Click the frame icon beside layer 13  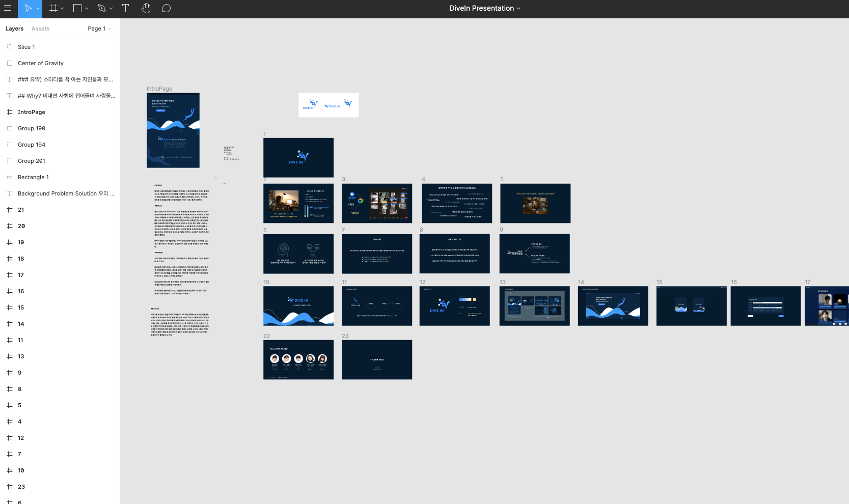click(x=9, y=356)
